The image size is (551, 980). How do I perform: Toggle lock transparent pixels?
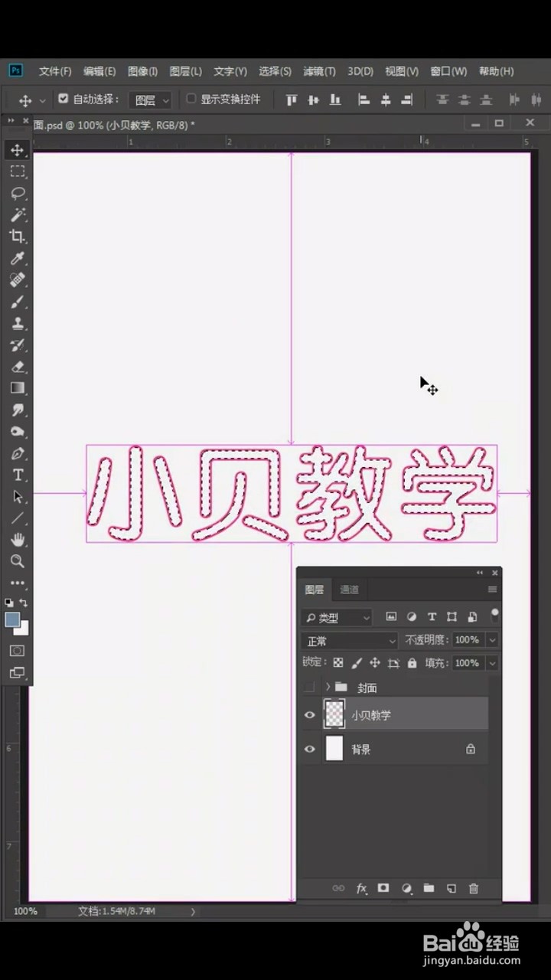click(337, 663)
